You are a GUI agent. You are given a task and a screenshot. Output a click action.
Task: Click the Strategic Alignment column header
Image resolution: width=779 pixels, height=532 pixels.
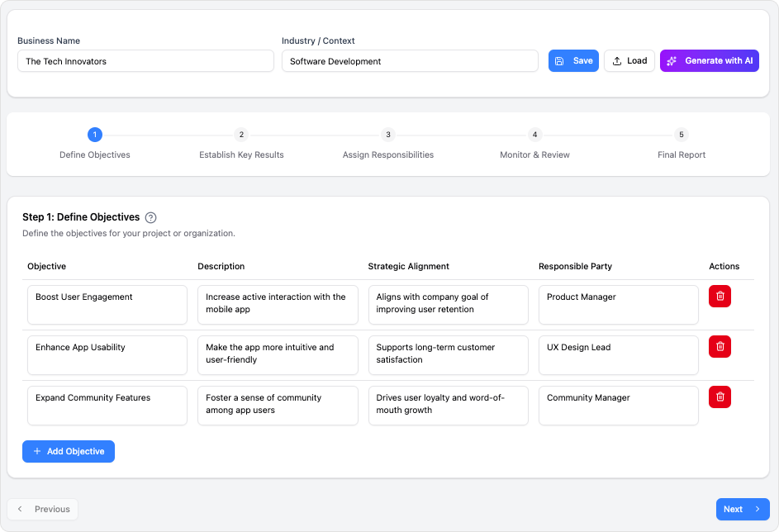(x=408, y=266)
